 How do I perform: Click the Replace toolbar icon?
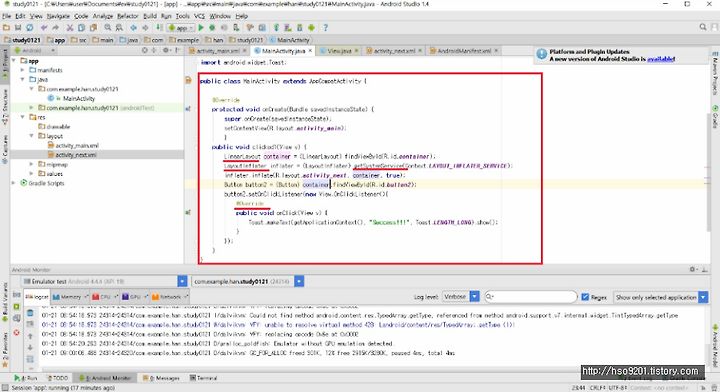coord(119,28)
